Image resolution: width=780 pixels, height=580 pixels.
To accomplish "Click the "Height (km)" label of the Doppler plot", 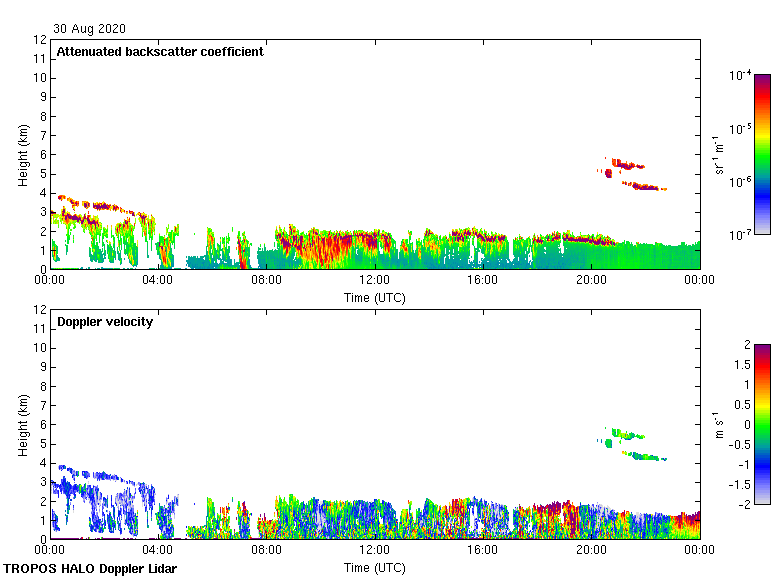I will click(23, 425).
